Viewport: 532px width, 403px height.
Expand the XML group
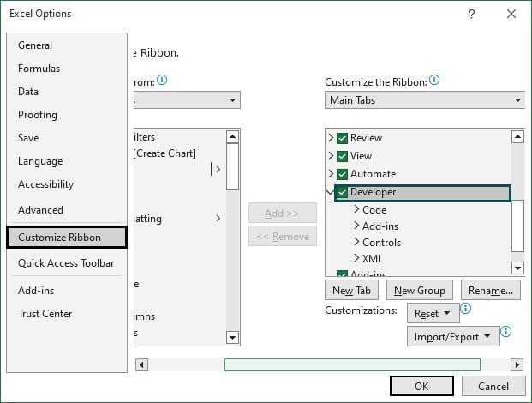[356, 258]
